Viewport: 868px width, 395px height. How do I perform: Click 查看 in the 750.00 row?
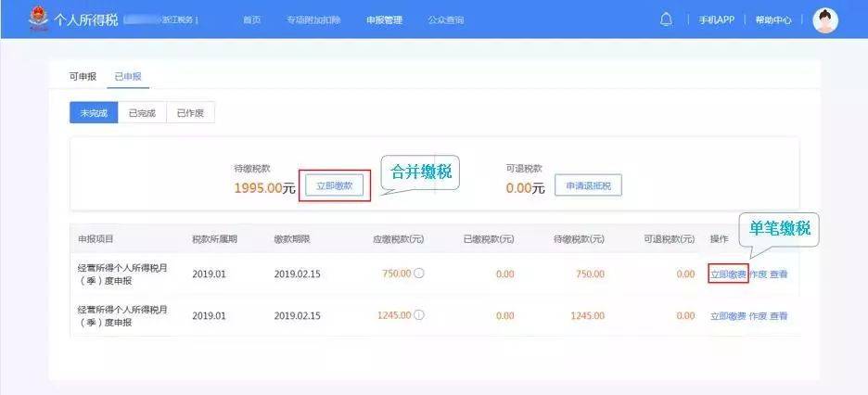778,274
